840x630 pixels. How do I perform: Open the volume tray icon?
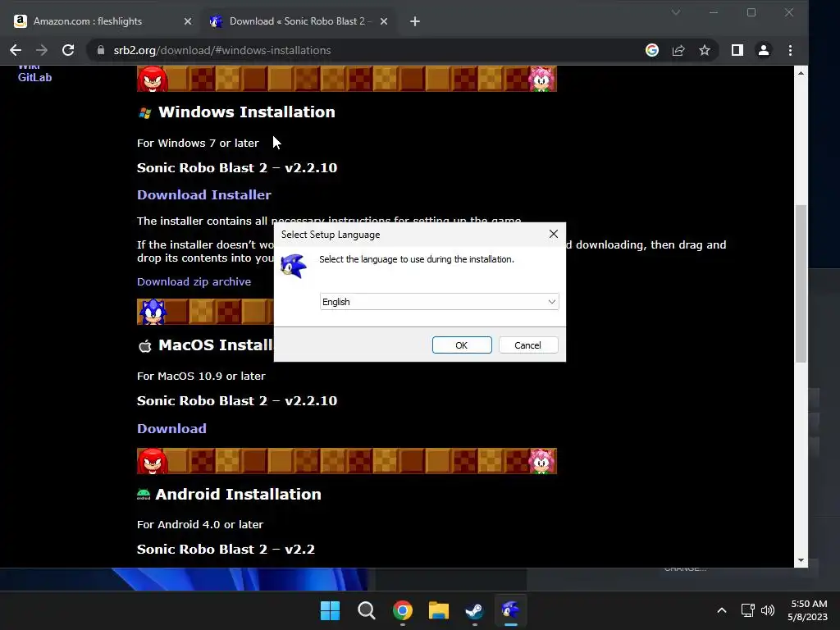point(768,610)
